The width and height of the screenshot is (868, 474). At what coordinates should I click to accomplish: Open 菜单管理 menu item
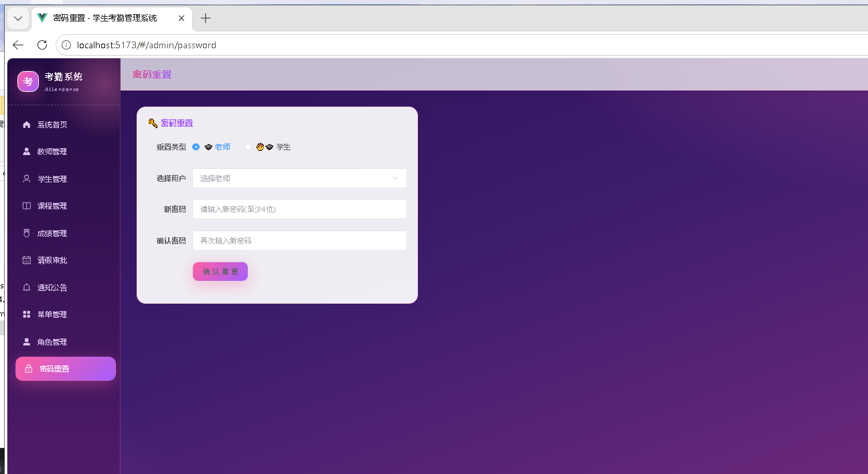tap(65, 314)
